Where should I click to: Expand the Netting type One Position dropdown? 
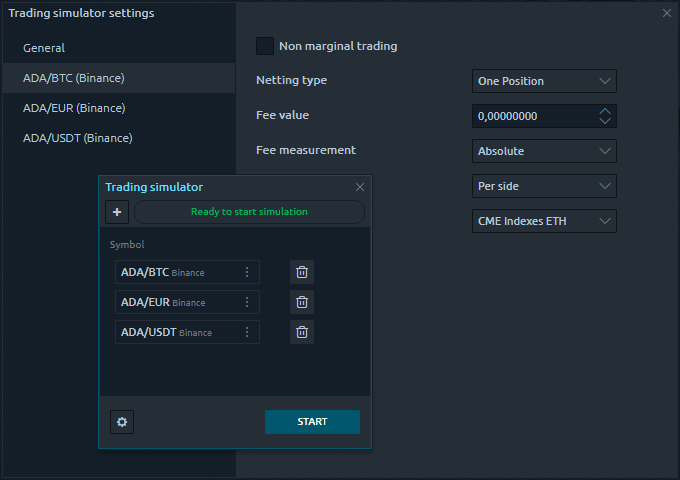pos(544,81)
